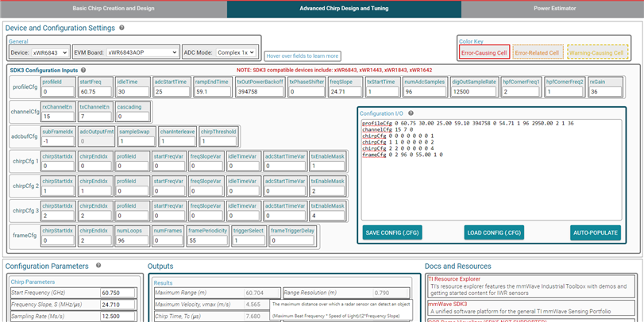Edit the cascading field
The width and height of the screenshot is (644, 322).
132,117
